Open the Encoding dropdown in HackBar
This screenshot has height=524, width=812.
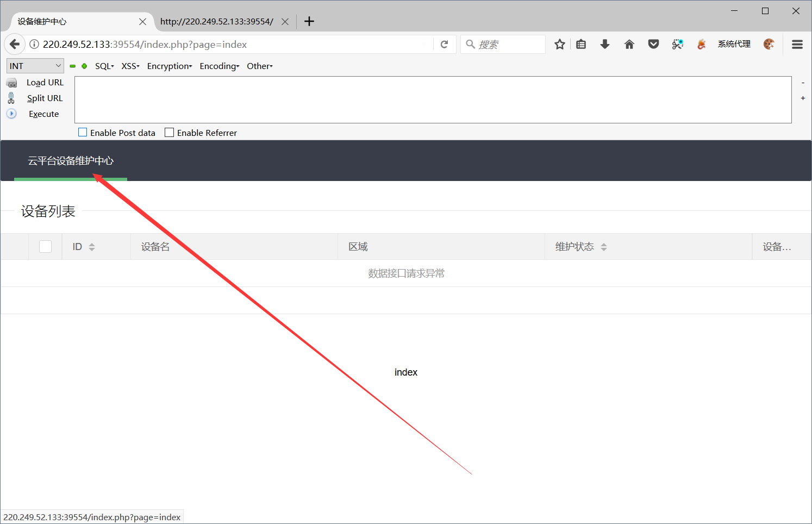click(x=219, y=66)
